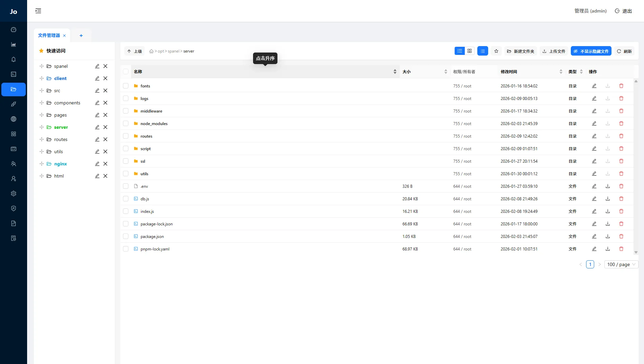Toggle the select-all checkbox in header
Screen dimensions: 644x364
click(x=126, y=72)
